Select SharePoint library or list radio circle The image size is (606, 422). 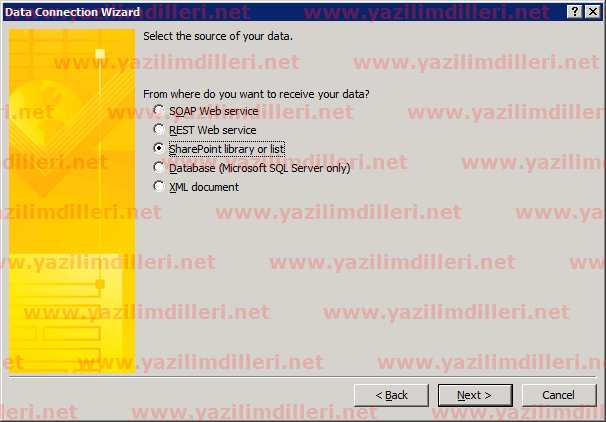coord(159,148)
